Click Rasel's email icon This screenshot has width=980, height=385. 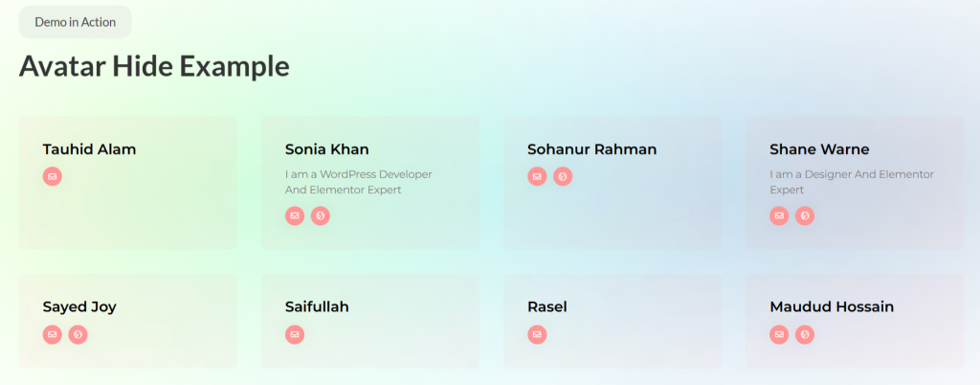coord(537,334)
